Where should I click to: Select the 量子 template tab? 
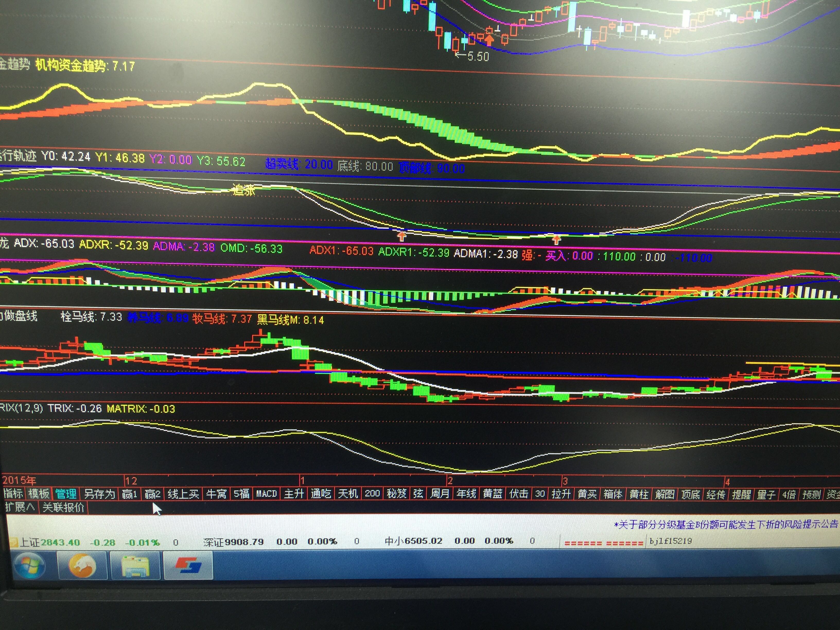point(766,494)
